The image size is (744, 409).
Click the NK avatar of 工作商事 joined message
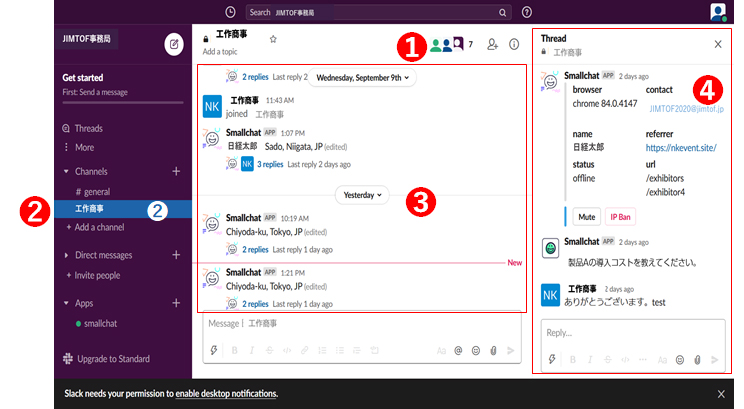(212, 107)
